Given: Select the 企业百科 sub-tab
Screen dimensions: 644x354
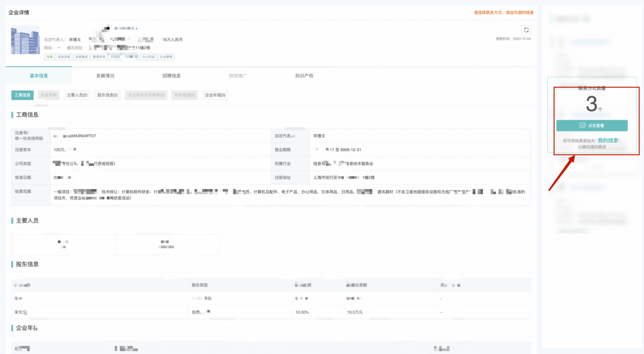Looking at the screenshot, I should [49, 95].
